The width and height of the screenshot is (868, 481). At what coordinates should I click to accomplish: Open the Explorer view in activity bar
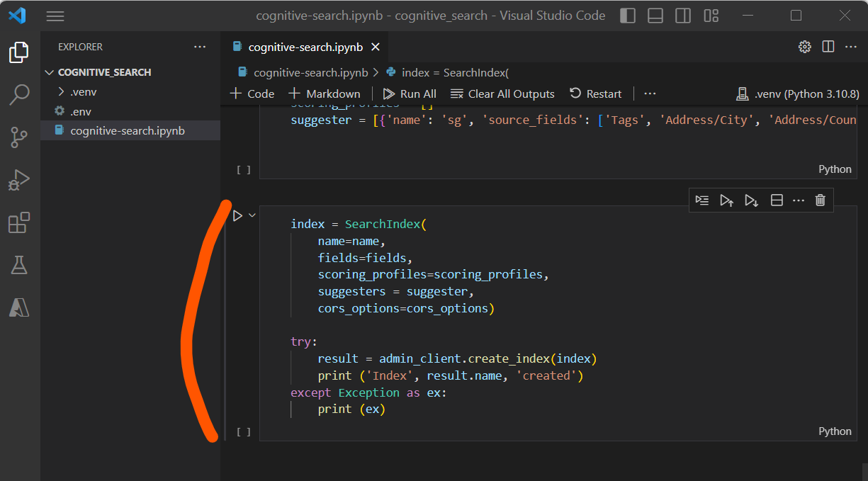(19, 52)
